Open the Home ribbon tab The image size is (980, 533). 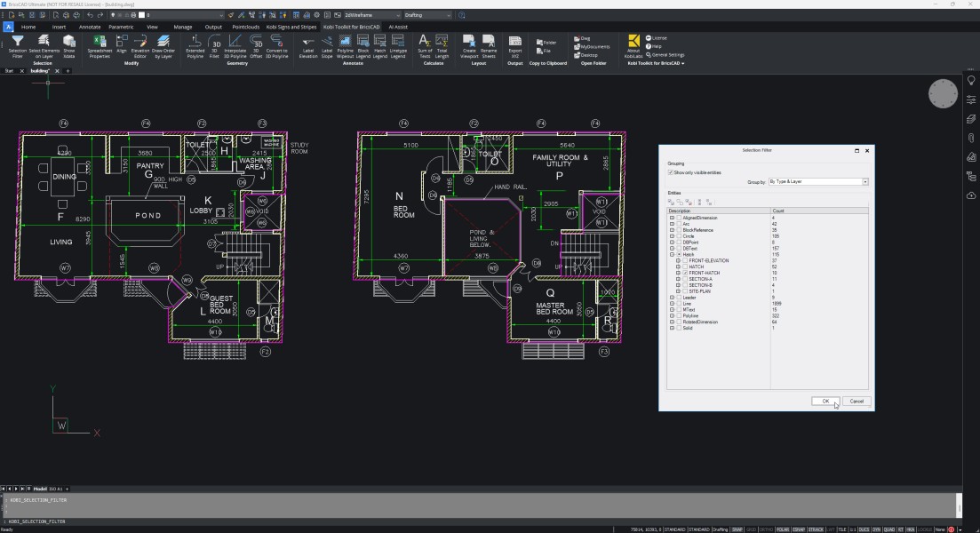(28, 27)
